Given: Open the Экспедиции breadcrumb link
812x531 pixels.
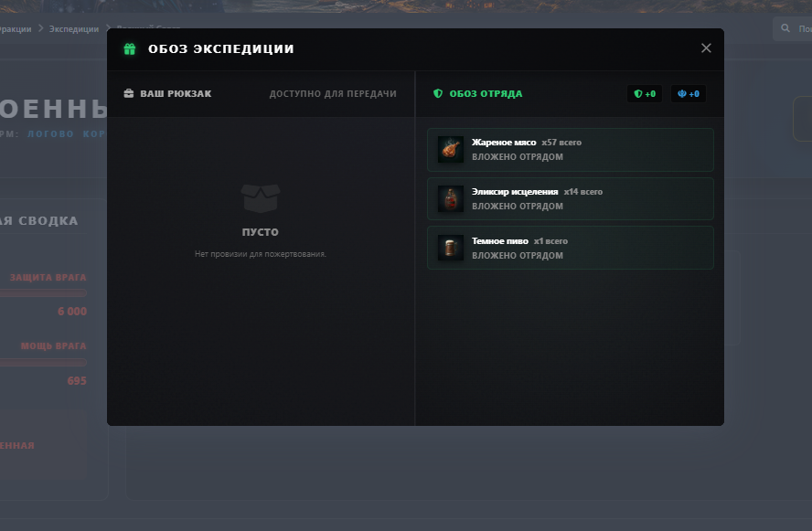Looking at the screenshot, I should coord(73,29).
